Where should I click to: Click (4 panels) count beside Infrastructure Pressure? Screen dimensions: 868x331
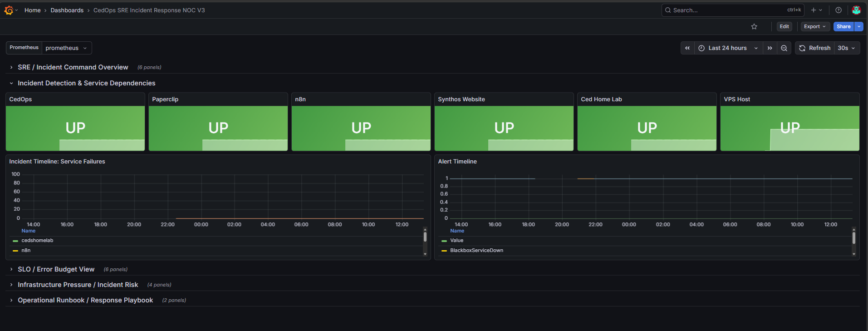pos(159,285)
